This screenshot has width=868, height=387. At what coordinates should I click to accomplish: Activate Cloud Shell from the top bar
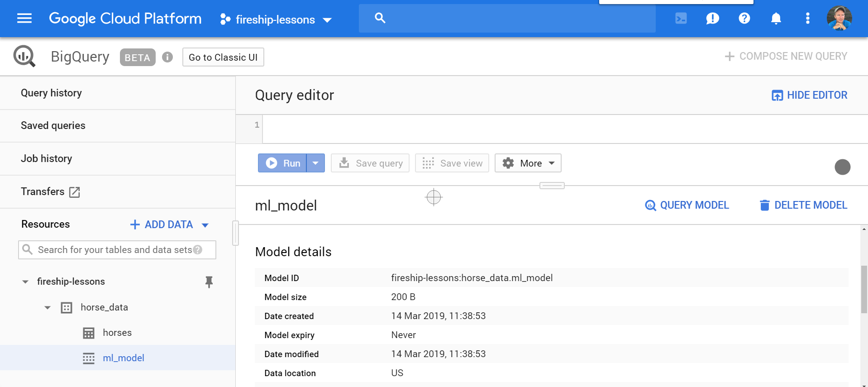tap(681, 19)
